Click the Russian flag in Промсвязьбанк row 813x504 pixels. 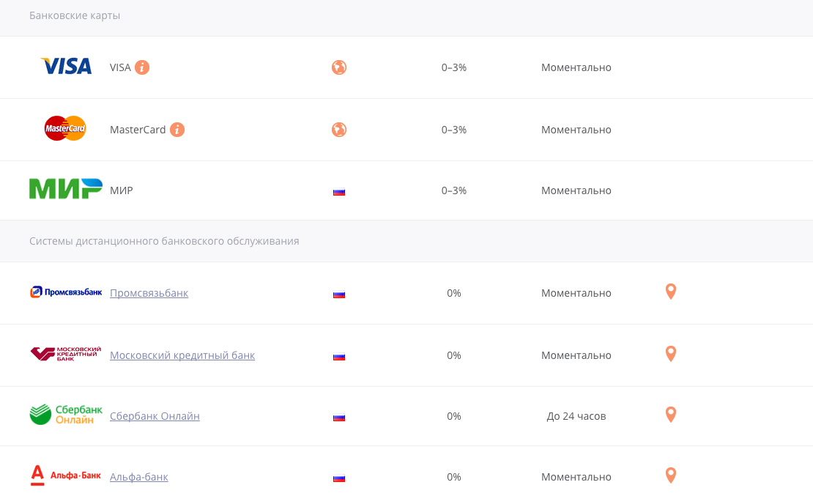pos(339,294)
